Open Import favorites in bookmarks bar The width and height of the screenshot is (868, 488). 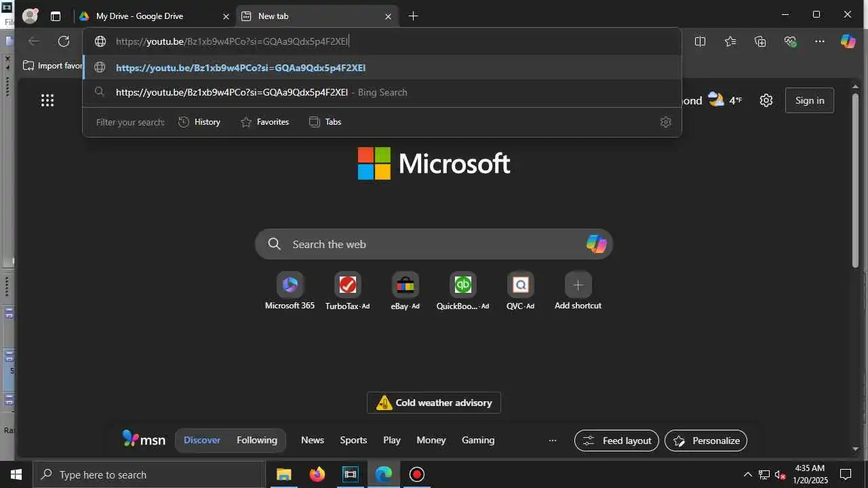coord(53,66)
